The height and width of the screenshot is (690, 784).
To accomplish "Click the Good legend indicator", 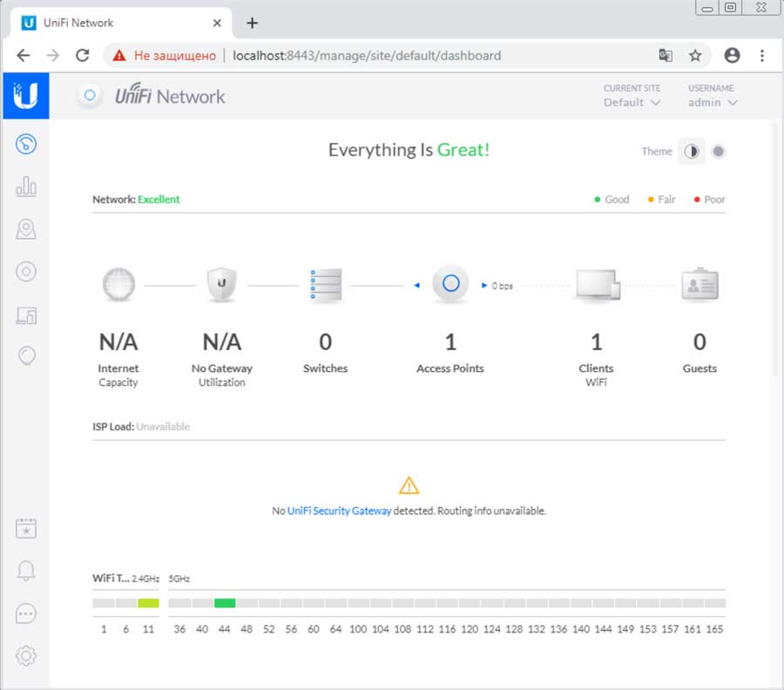I will pyautogui.click(x=612, y=200).
